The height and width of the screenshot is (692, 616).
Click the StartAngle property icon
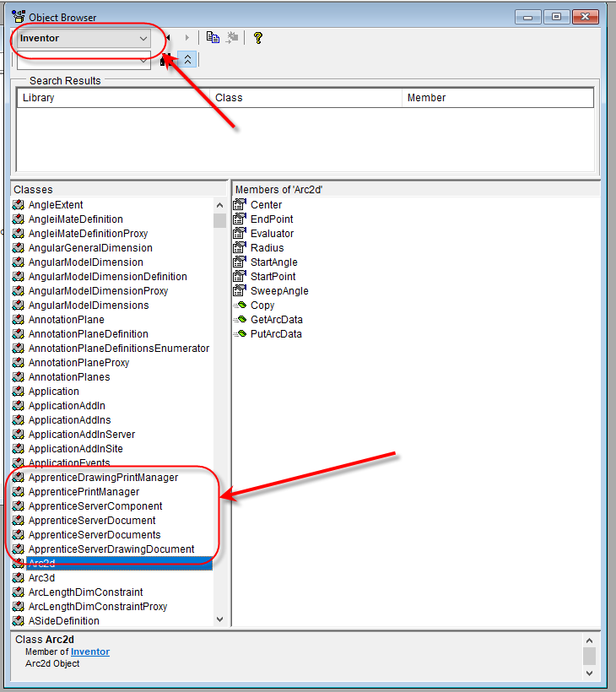click(240, 262)
